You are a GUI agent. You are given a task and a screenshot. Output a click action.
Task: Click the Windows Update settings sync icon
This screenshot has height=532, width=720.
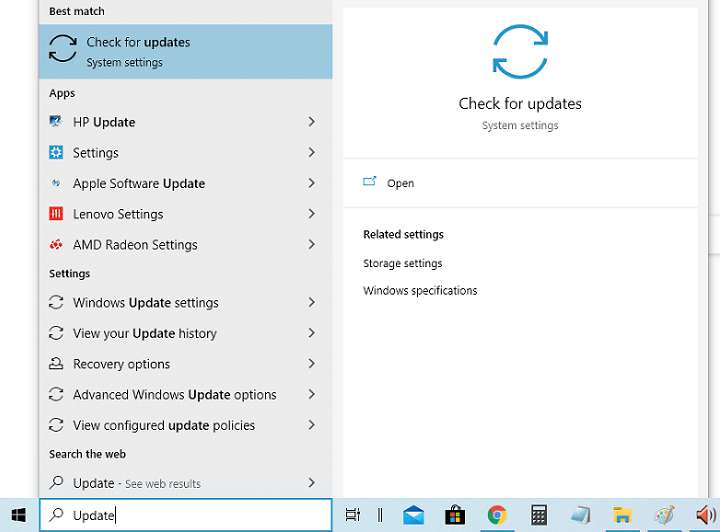pos(56,302)
